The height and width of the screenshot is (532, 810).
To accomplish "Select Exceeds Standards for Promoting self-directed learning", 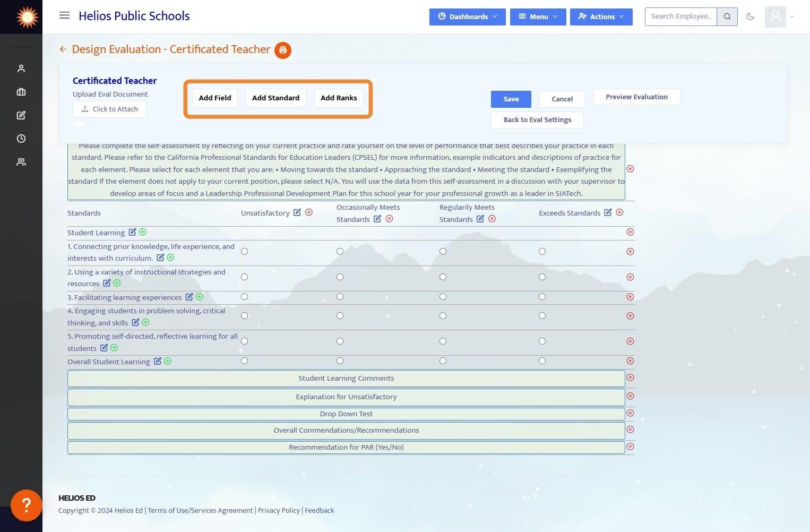I will [x=542, y=341].
